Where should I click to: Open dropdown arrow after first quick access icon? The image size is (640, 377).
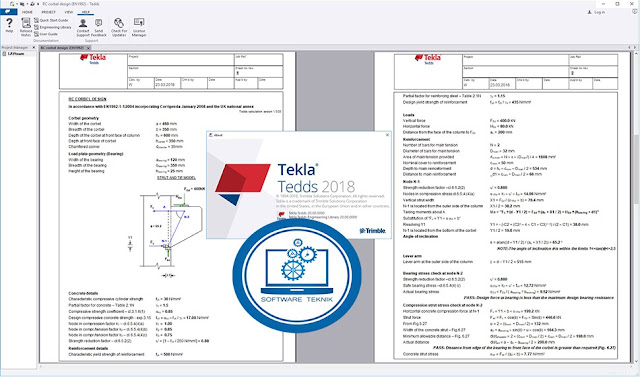(x=17, y=4)
